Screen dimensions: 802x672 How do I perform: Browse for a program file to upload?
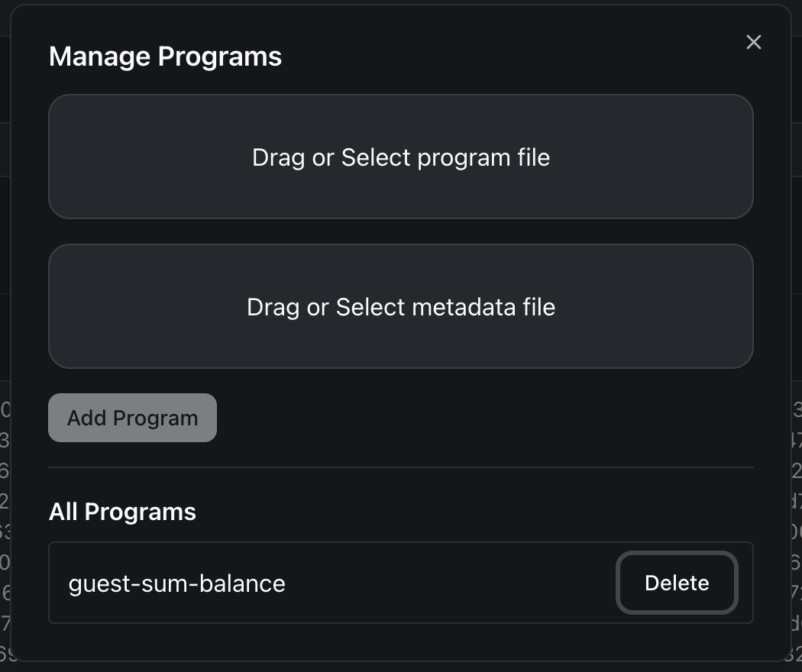(401, 157)
